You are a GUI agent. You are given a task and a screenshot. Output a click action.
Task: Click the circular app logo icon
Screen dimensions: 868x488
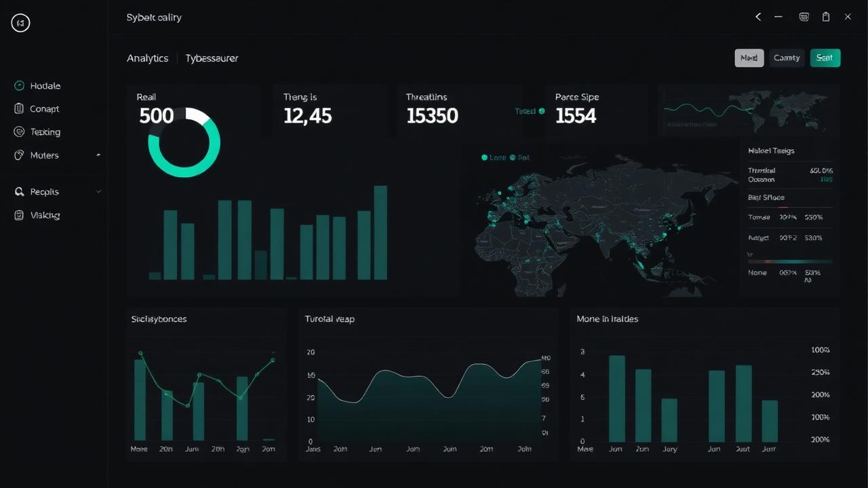click(21, 23)
